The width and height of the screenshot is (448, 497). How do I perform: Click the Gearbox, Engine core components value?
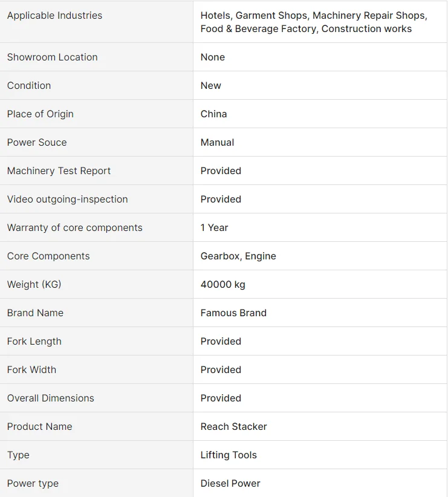click(238, 256)
